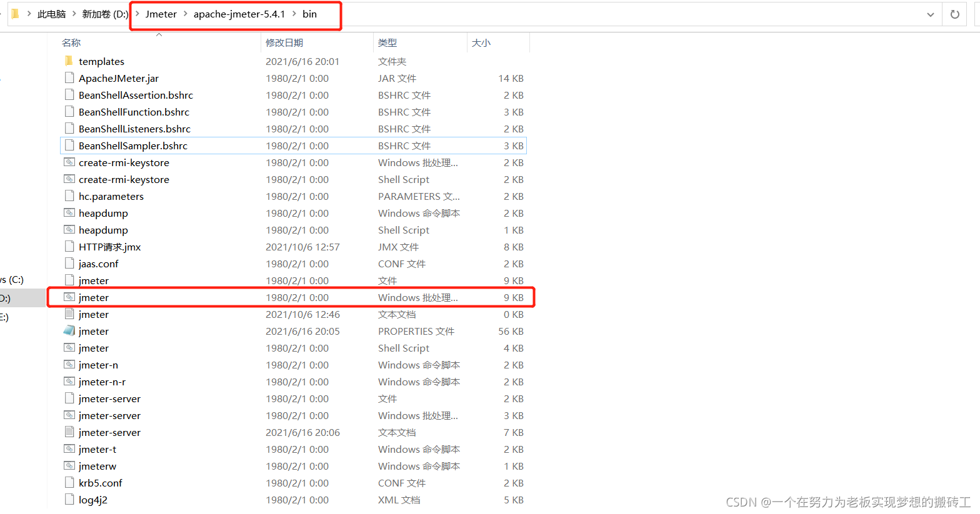This screenshot has height=514, width=980.
Task: Select the (C:) drive in navigation pane
Action: pyautogui.click(x=12, y=279)
